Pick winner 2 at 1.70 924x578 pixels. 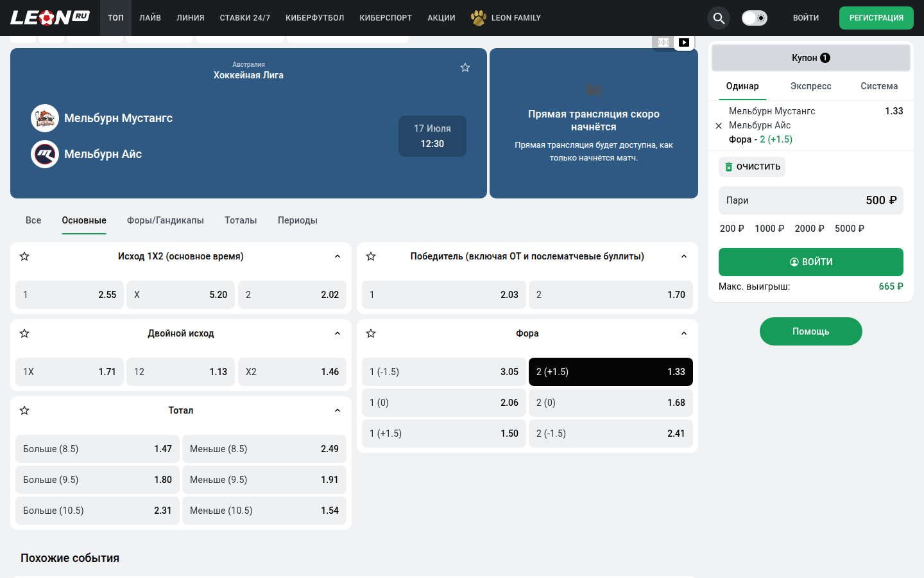click(611, 295)
